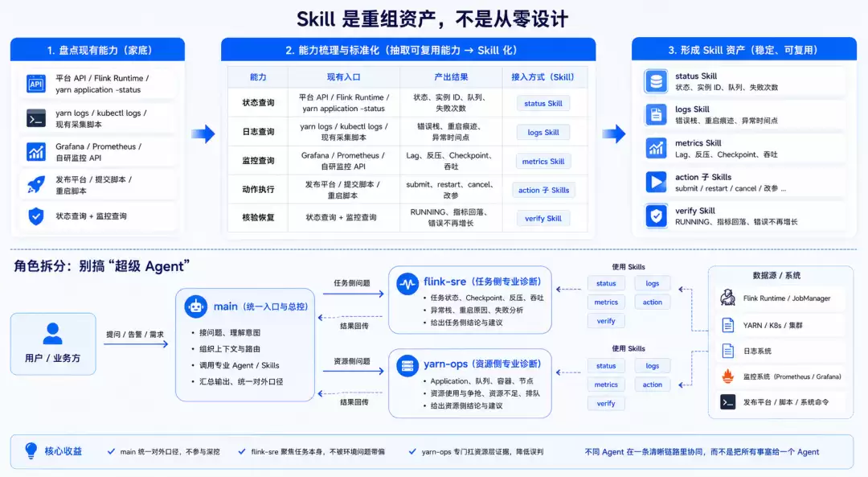Image resolution: width=868 pixels, height=477 pixels.
Task: Click the lightbulb icon beside 核心收益
Action: pos(31,451)
